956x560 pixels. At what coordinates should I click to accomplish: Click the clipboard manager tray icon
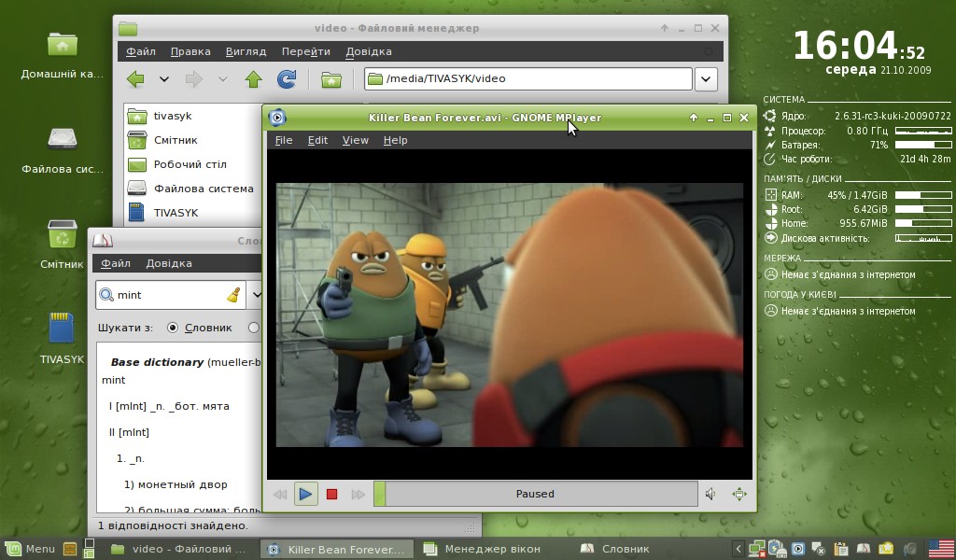pos(841,549)
